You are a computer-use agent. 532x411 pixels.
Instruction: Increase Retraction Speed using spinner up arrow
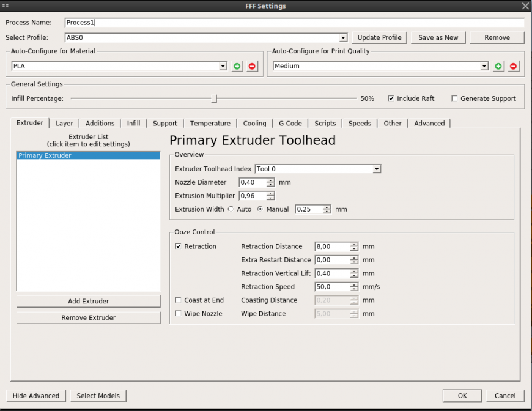click(354, 284)
